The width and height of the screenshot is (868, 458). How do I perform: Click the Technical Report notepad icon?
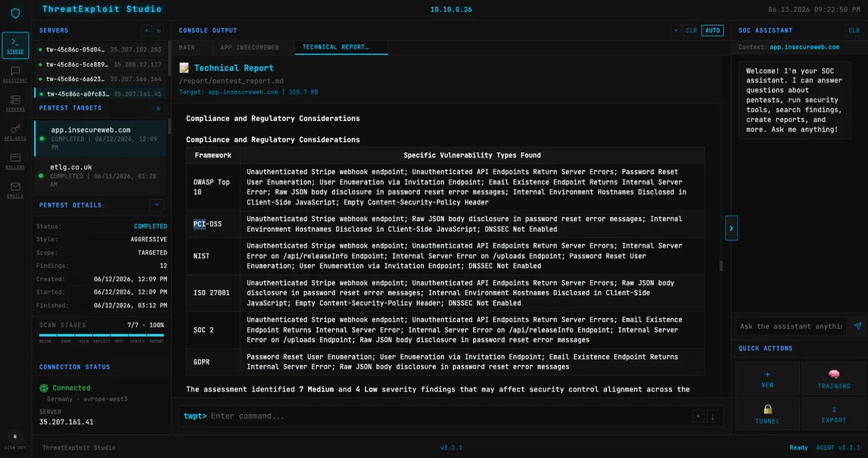(184, 68)
